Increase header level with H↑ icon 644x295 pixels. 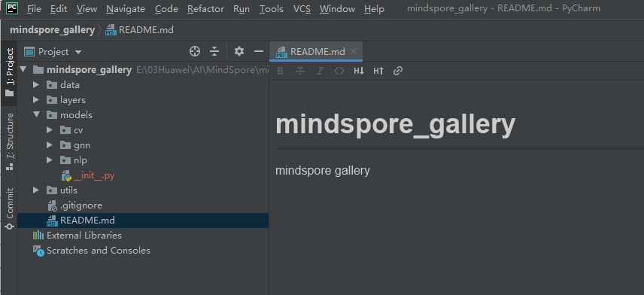point(378,71)
